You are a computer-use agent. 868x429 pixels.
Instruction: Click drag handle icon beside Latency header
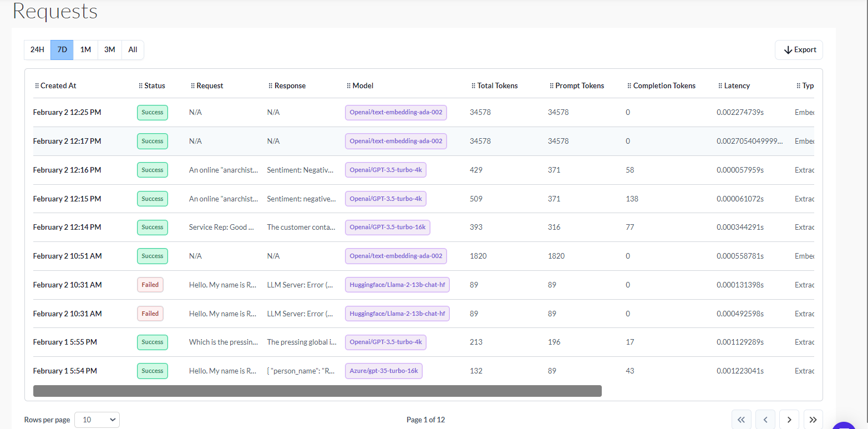pyautogui.click(x=720, y=86)
